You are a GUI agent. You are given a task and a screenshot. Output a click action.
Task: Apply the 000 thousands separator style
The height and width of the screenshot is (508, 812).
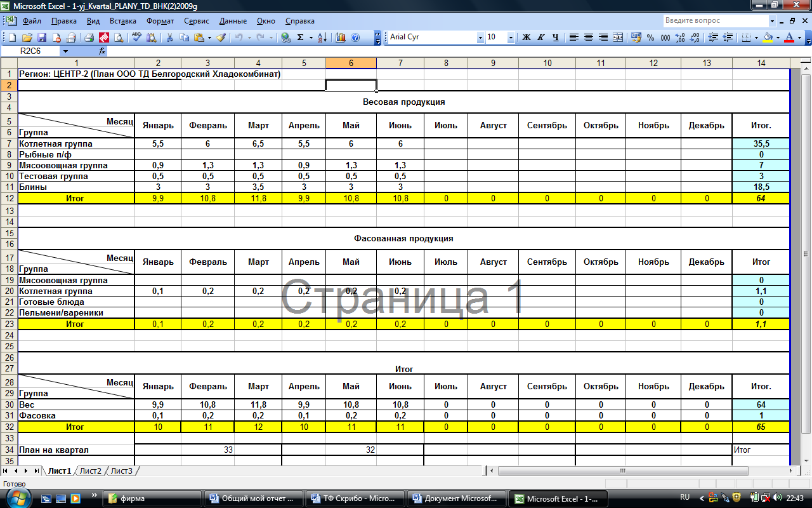point(665,37)
